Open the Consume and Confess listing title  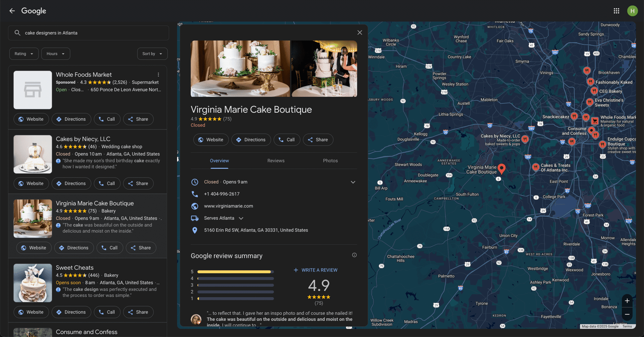(87, 332)
